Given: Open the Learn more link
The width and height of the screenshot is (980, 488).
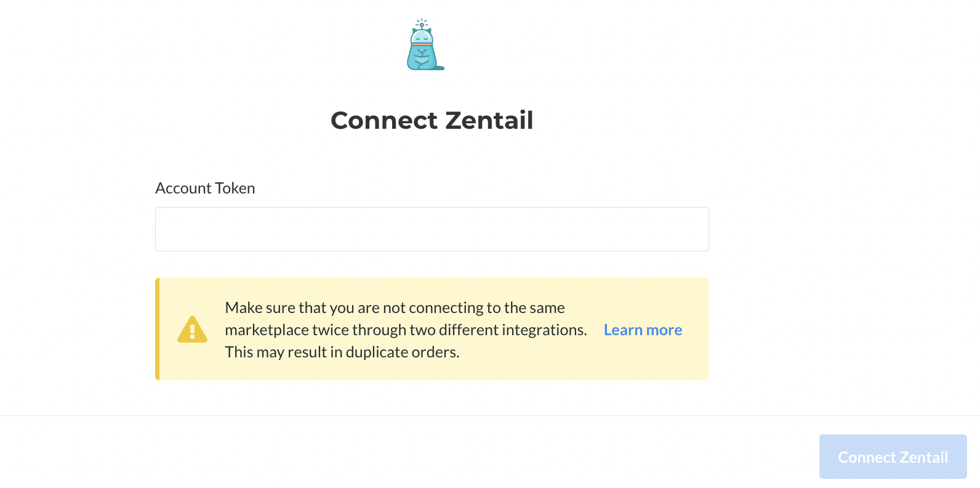Looking at the screenshot, I should 643,330.
